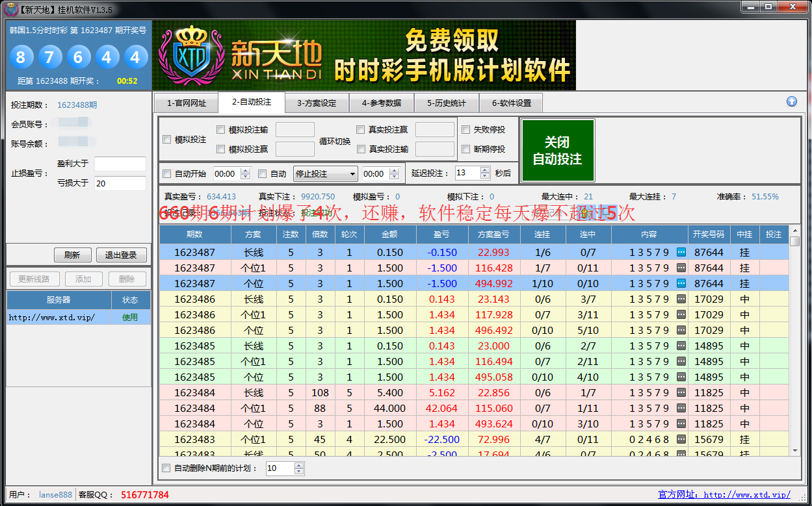Click the green 关闭自动投注 button
Screen dimensions: 812x506
click(557, 150)
